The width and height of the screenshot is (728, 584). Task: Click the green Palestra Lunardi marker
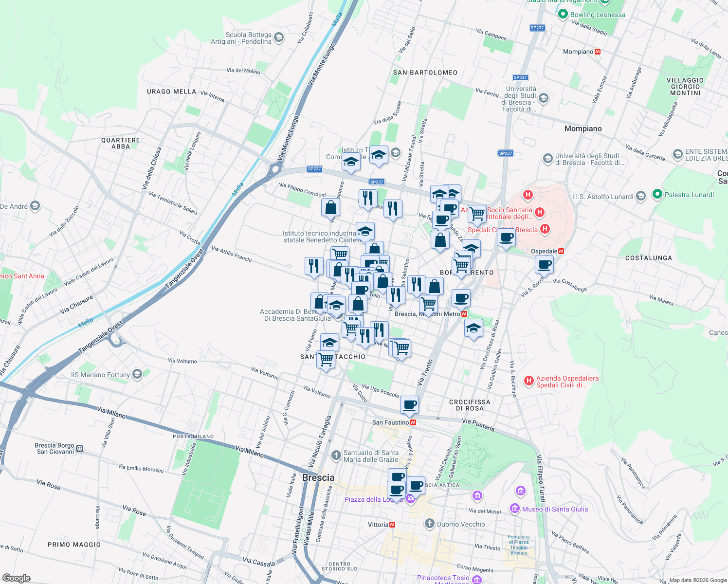click(656, 194)
